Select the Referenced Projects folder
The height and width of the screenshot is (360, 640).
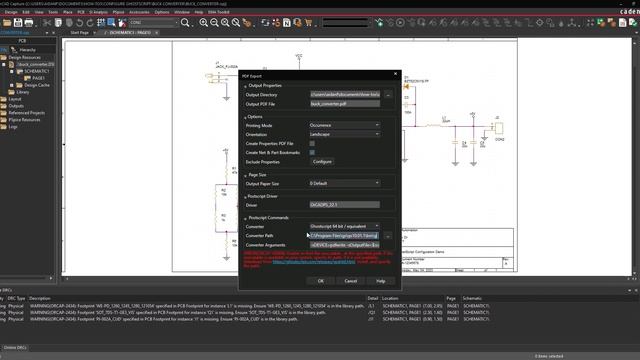[x=27, y=113]
